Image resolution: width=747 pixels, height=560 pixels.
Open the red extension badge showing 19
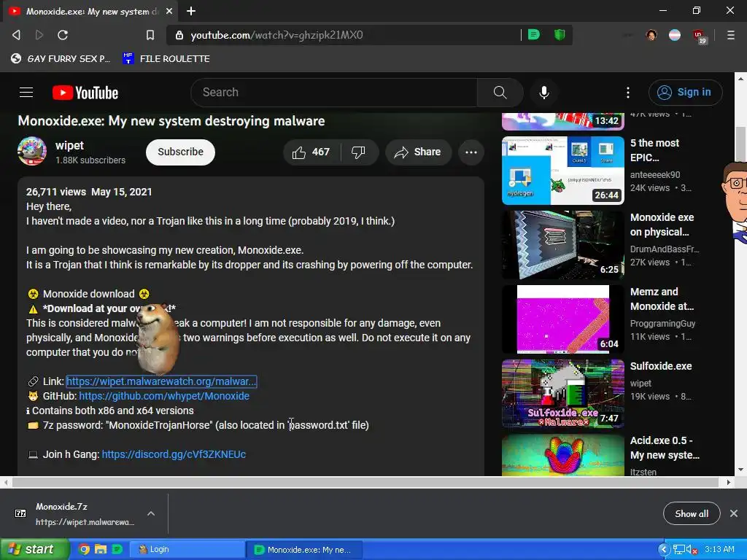pyautogui.click(x=700, y=36)
